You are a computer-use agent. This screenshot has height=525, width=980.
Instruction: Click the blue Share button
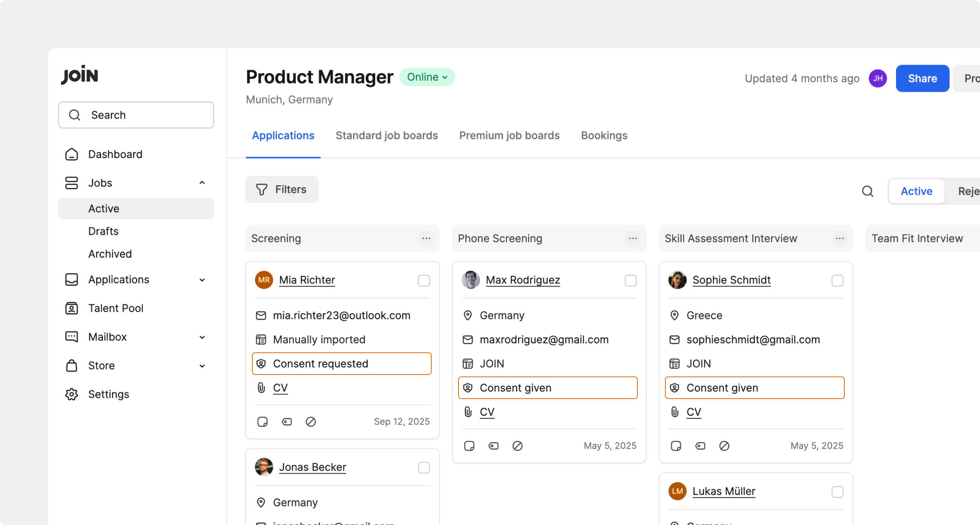pyautogui.click(x=922, y=79)
